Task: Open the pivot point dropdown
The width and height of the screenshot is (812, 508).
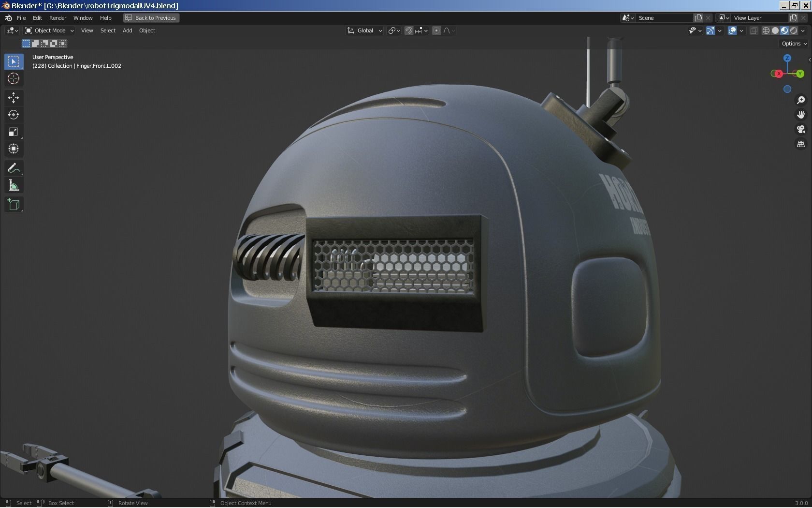Action: [394, 30]
